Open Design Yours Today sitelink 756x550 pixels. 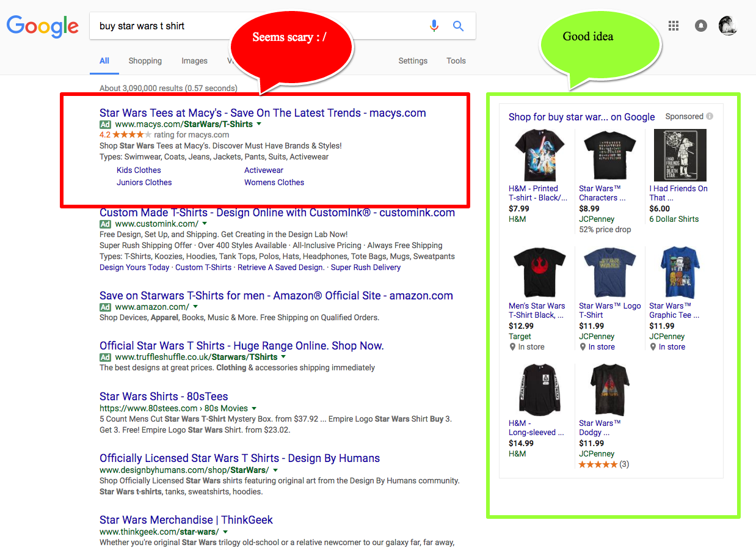click(134, 267)
